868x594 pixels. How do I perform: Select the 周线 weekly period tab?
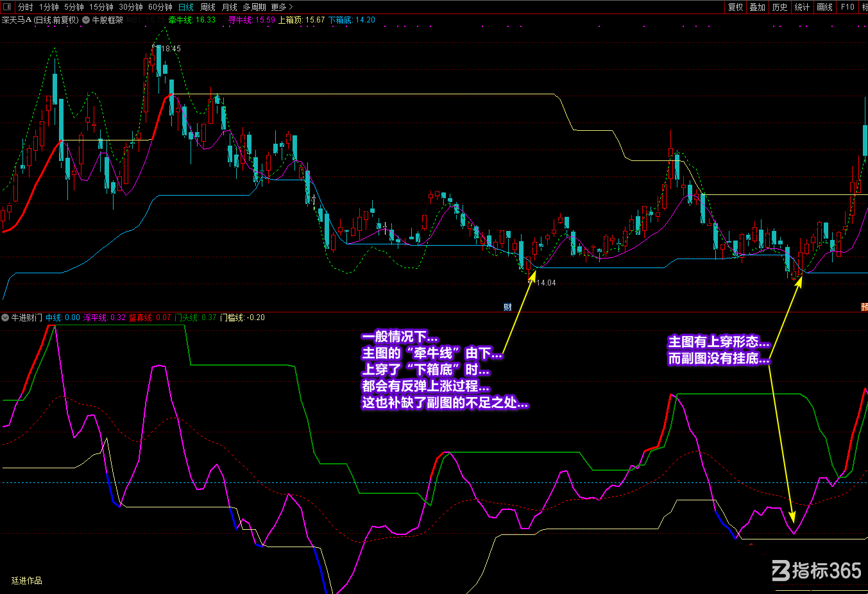coord(208,7)
